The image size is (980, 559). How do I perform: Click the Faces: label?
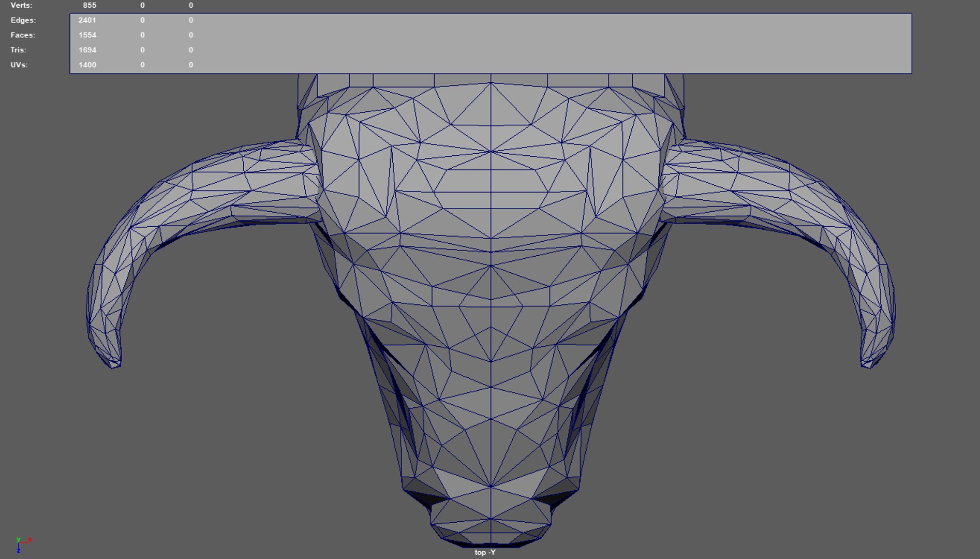pos(23,35)
